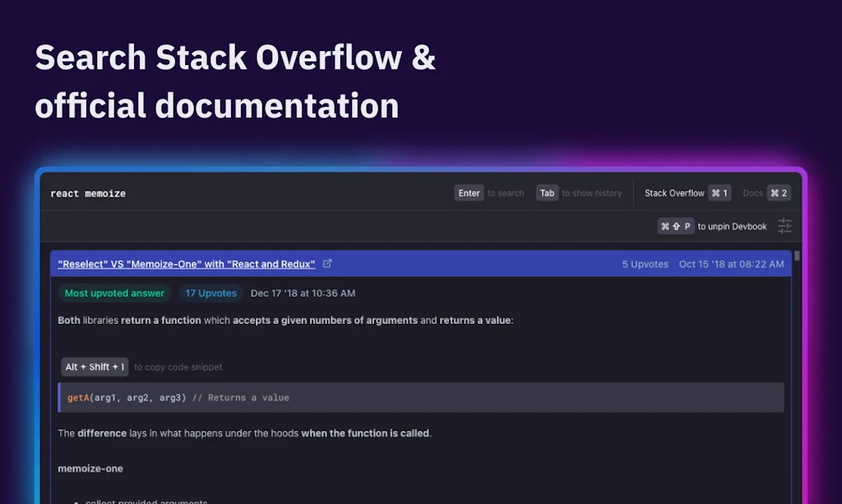Open the search filter settings sliders icon

784,226
